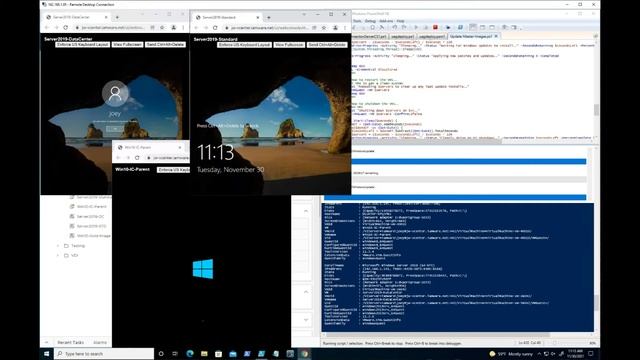Open profile icon in Server2019-Standard browser
The height and width of the screenshot is (360, 640).
click(x=335, y=28)
